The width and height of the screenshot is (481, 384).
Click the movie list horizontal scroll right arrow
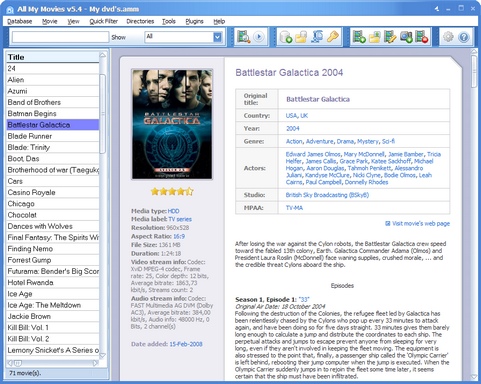[96, 363]
